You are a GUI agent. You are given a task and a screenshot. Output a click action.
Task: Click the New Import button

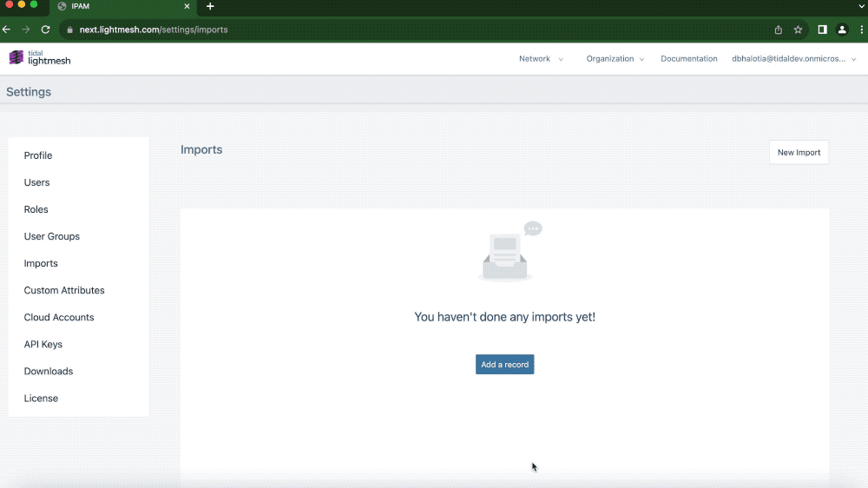tap(799, 153)
